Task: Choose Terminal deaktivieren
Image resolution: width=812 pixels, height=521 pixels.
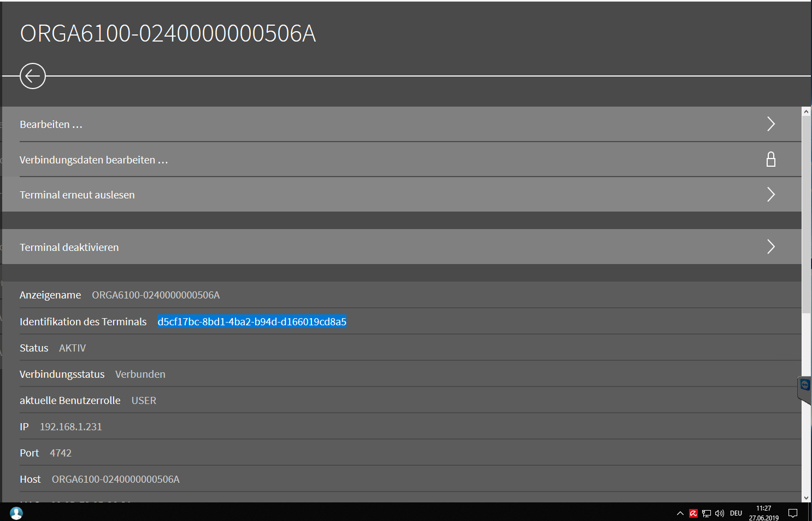Action: pyautogui.click(x=402, y=247)
